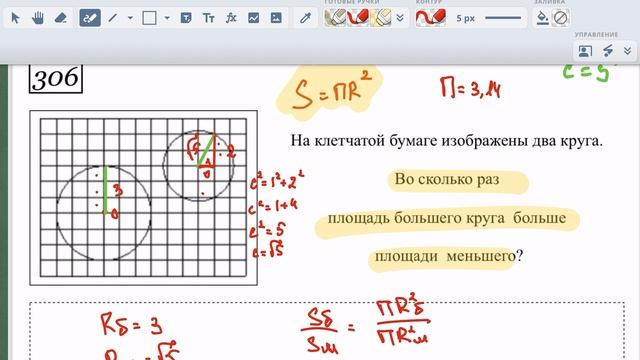
Task: Select the straight line tool
Action: pos(113,18)
